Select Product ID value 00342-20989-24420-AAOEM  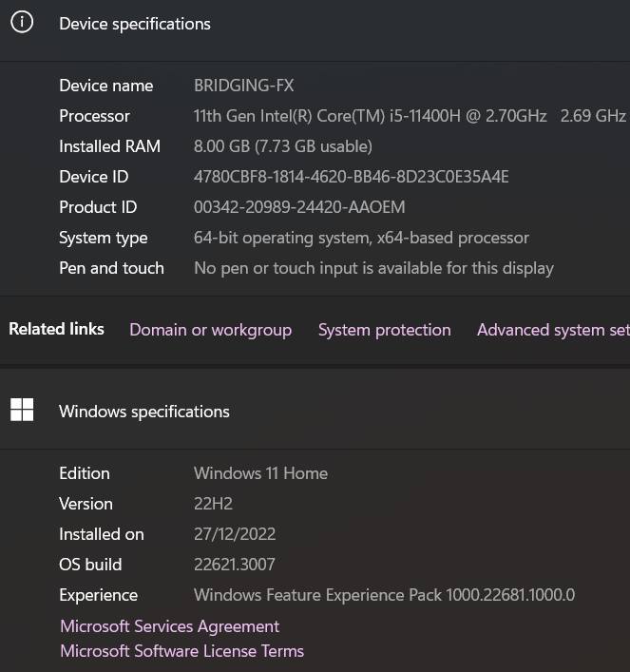coord(299,207)
